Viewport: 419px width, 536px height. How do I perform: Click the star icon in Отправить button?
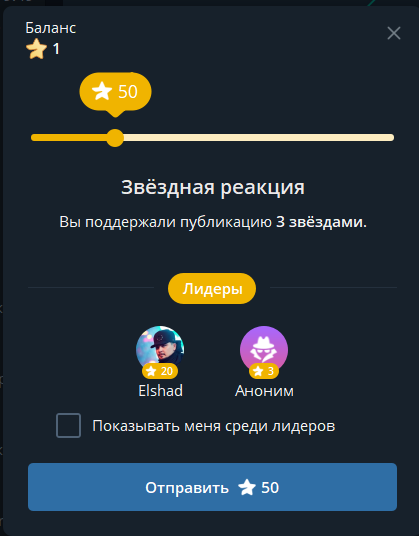pos(247,487)
